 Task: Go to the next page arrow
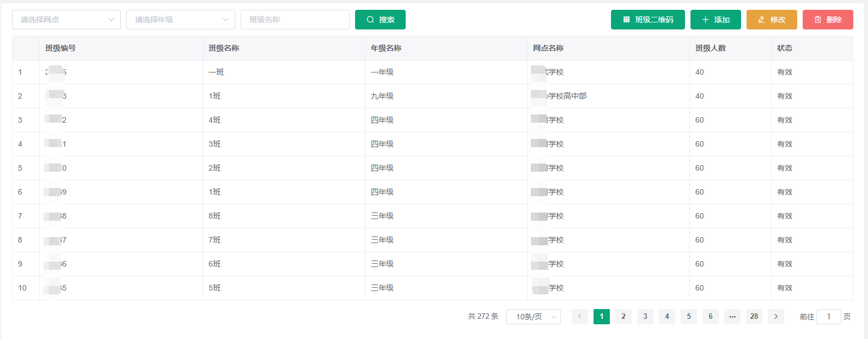pyautogui.click(x=776, y=317)
